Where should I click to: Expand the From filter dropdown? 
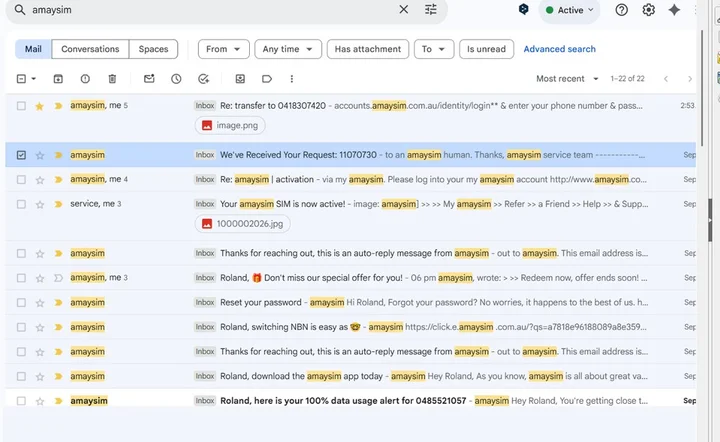coord(223,49)
